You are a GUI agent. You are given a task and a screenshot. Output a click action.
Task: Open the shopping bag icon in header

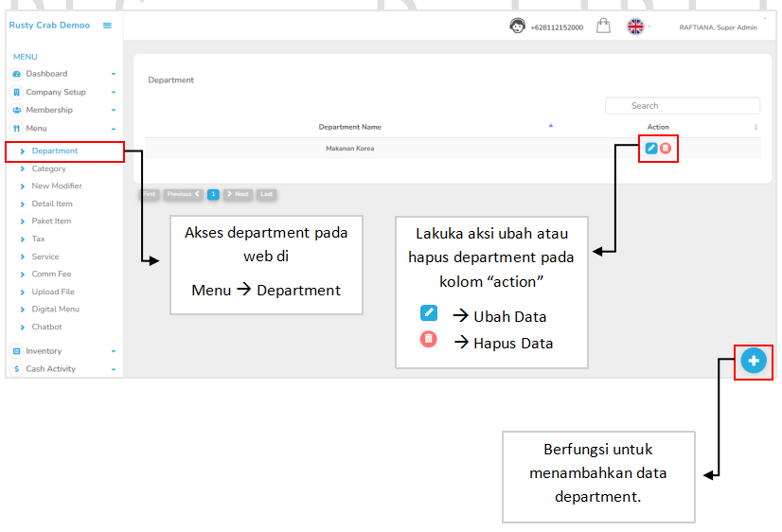pyautogui.click(x=603, y=27)
